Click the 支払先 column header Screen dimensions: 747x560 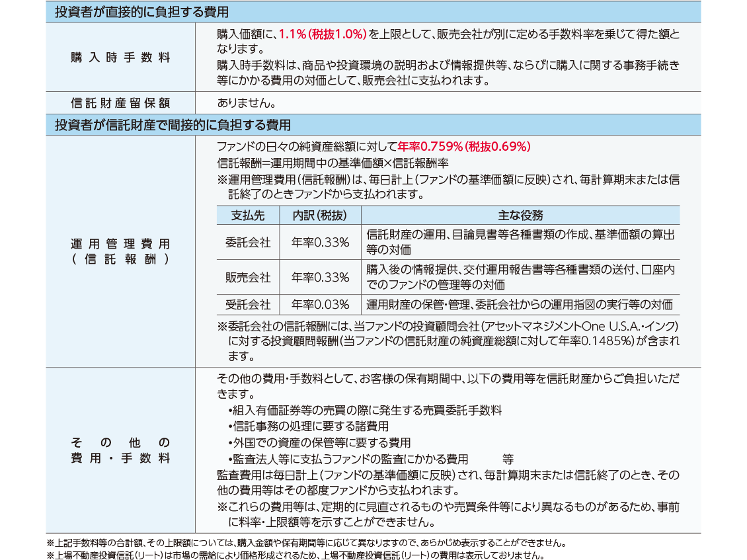click(248, 216)
